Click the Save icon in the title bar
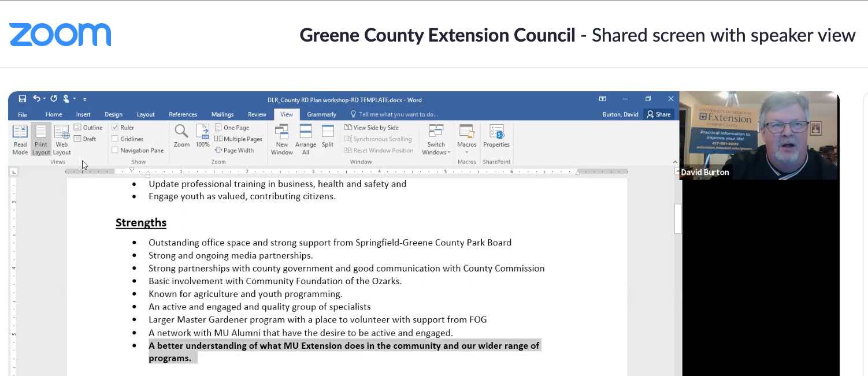868x376 pixels. pyautogui.click(x=22, y=99)
